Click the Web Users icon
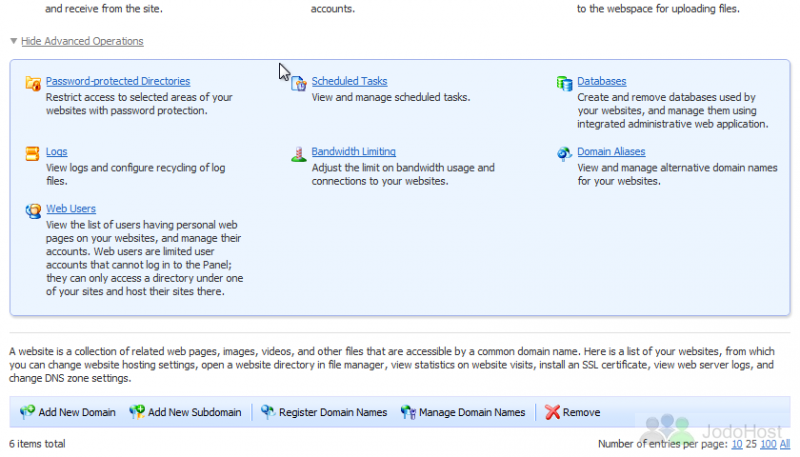Screen dimensions: 800x457 pos(33,211)
